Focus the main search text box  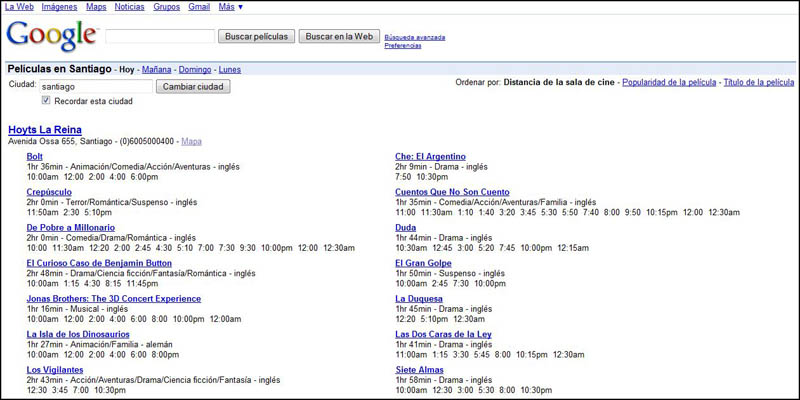tap(159, 37)
